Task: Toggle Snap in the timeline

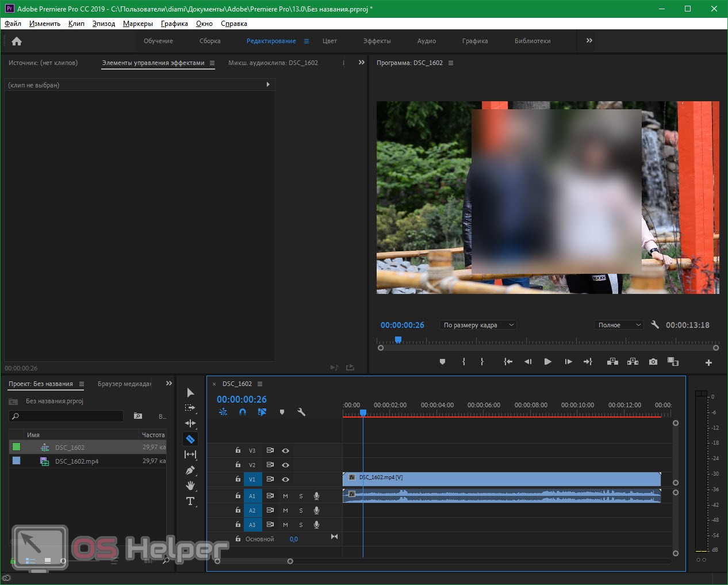Action: 243,412
